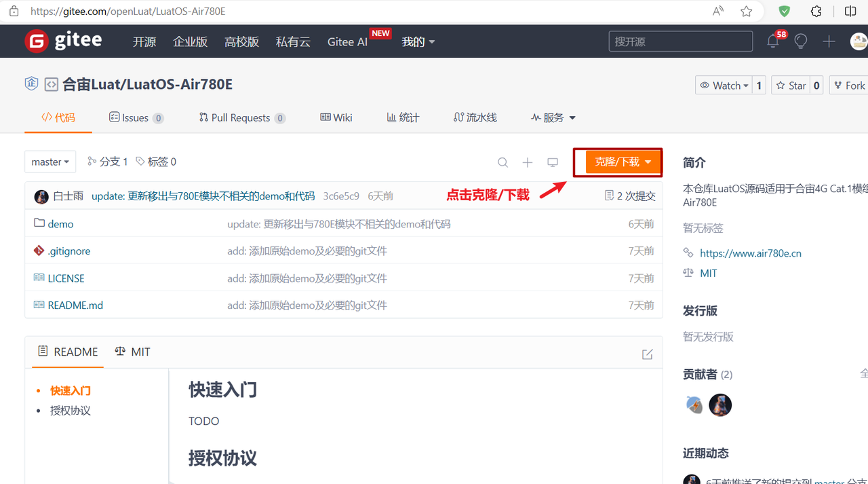Click the search icon in file toolbar
The image size is (868, 484).
pyautogui.click(x=502, y=162)
